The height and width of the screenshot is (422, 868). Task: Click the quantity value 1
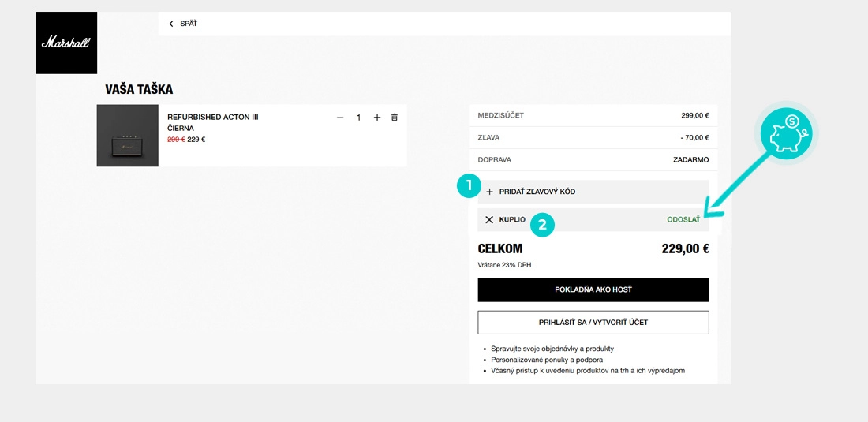coord(359,118)
